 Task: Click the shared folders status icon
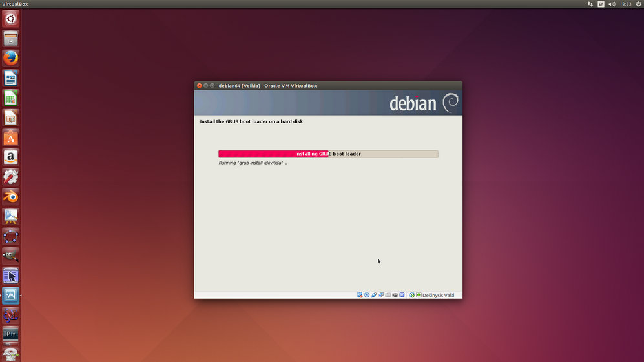[x=388, y=295]
